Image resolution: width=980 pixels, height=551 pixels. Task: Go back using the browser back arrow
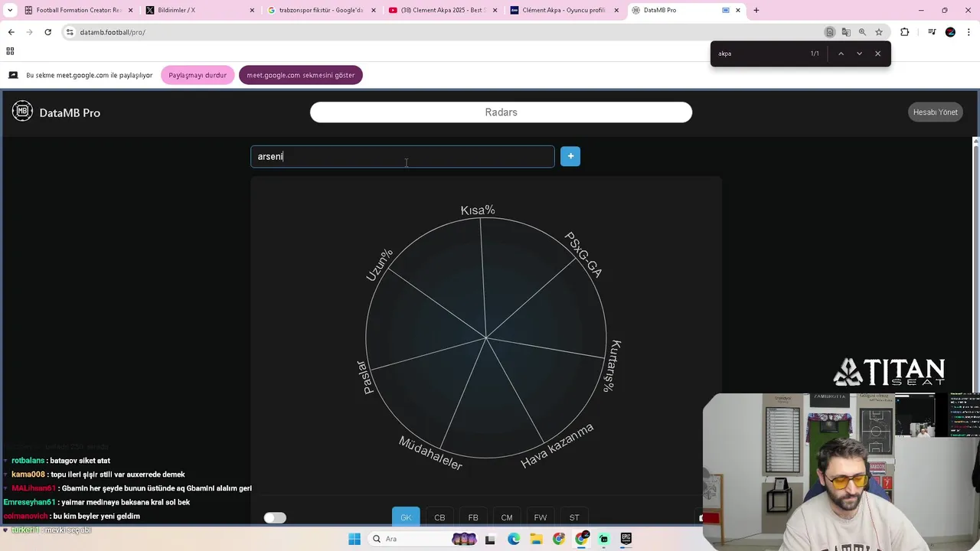tap(11, 32)
